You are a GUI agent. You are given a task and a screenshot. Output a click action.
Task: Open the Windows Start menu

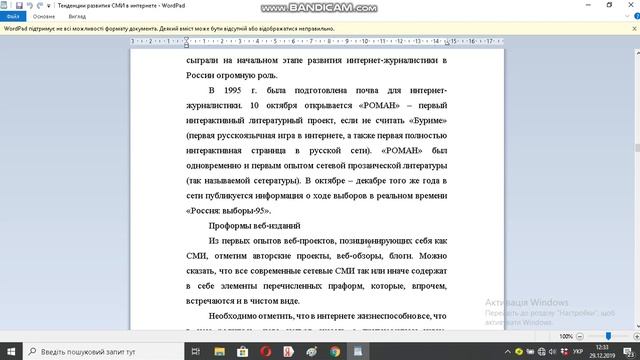tap(11, 351)
